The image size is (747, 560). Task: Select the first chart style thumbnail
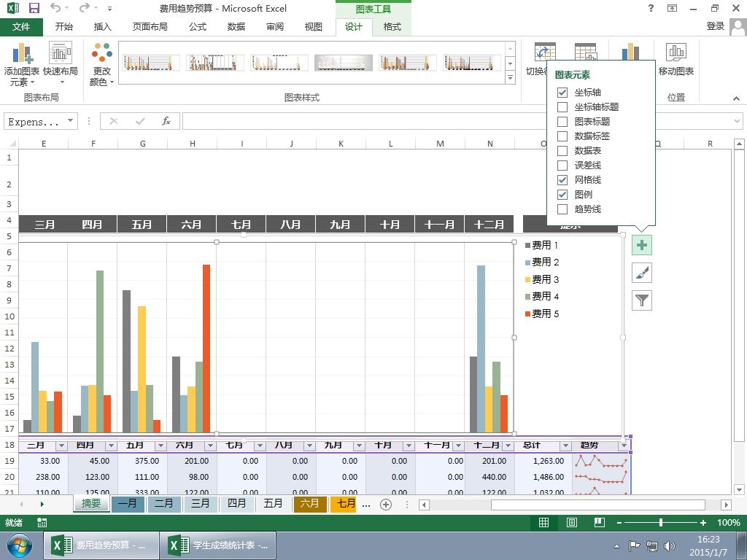[150, 63]
